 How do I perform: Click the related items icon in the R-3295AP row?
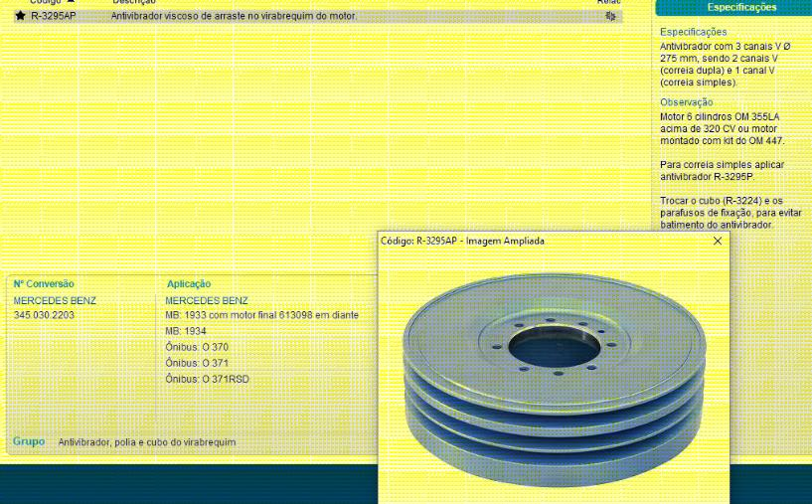[610, 16]
